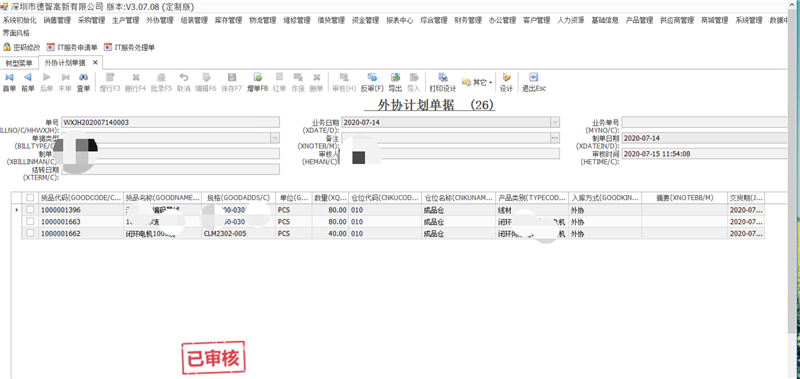The height and width of the screenshot is (379, 800).
Task: Switch to the 树型菜单 tab
Action: [19, 63]
